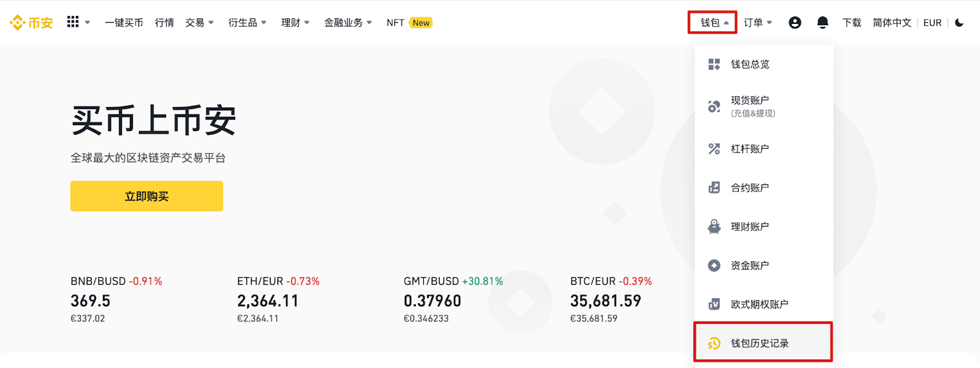Expand the 金融业务 dropdown
The image size is (980, 368).
(x=348, y=23)
